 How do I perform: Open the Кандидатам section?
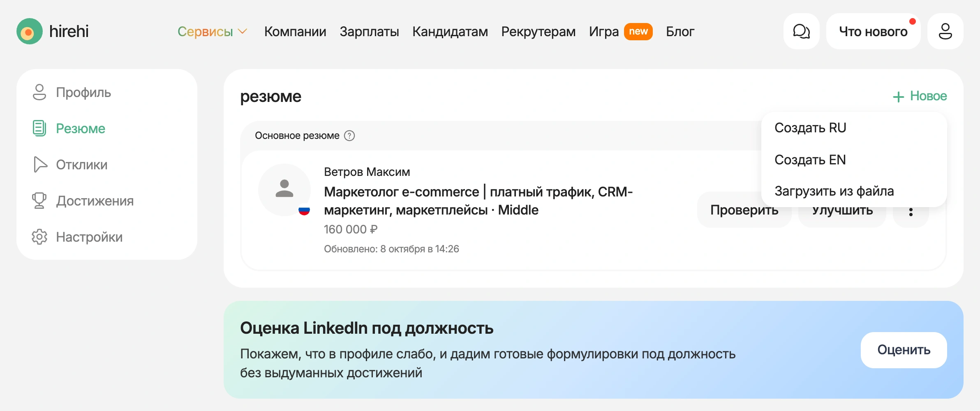(x=450, y=31)
